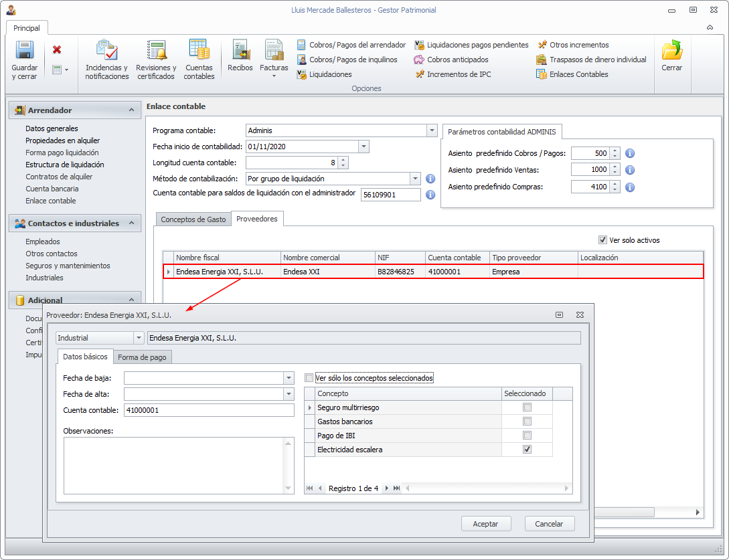
Task: Show info for Asiento predefinido Cobros/Pagos
Action: coord(630,153)
